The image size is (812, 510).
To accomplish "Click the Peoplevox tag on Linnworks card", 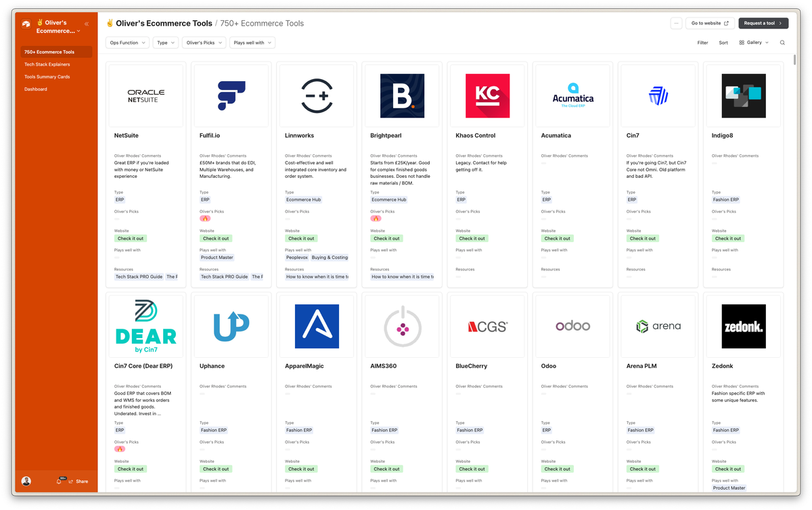I will pyautogui.click(x=296, y=257).
